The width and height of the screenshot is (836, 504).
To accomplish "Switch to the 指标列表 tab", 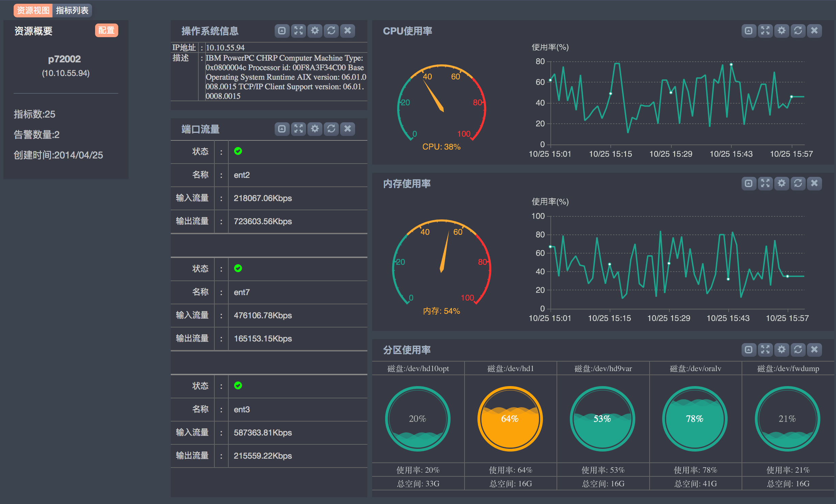I will click(72, 10).
